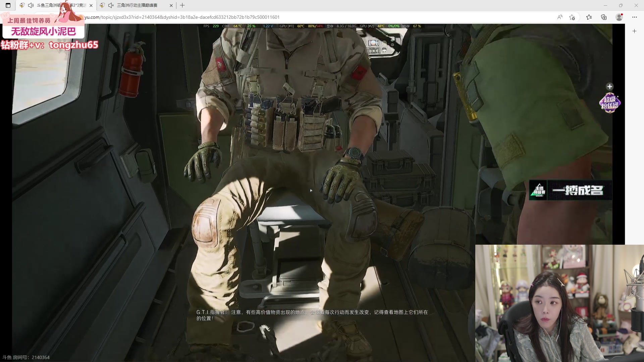Screen dimensions: 644x362
Task: Open the 超级粉丝团 badge
Action: click(x=610, y=103)
